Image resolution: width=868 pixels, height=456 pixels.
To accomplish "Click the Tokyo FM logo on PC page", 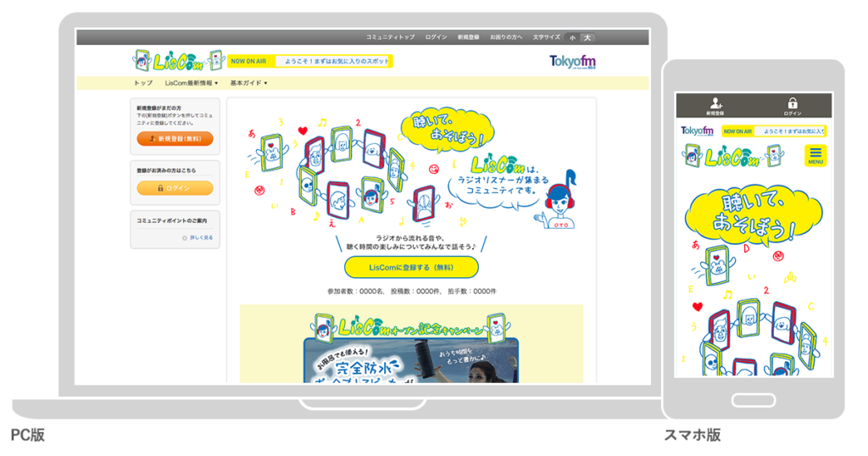I will 572,61.
